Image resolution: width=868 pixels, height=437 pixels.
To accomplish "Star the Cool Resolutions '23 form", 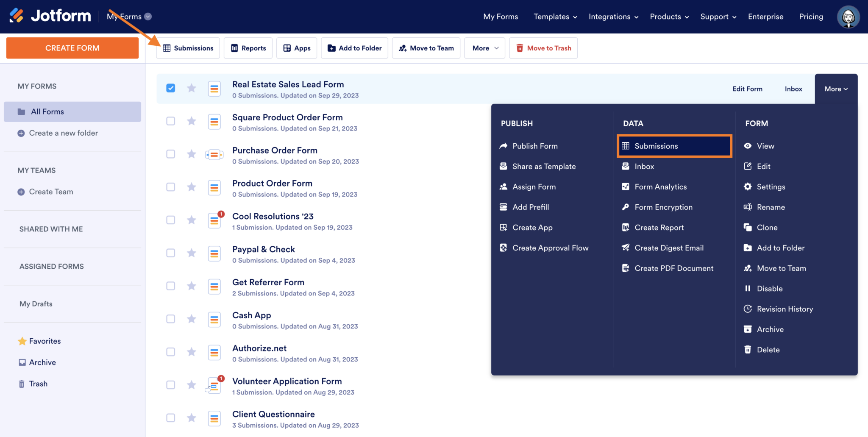I will pyautogui.click(x=191, y=220).
